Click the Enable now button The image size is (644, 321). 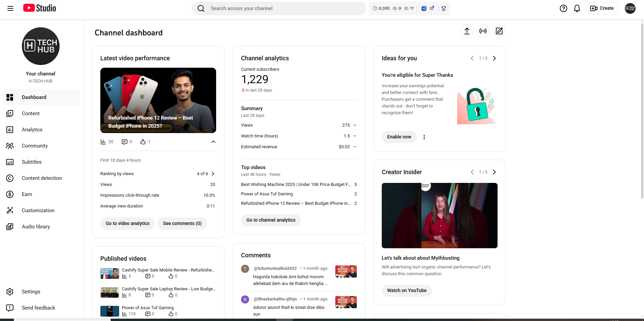(399, 137)
